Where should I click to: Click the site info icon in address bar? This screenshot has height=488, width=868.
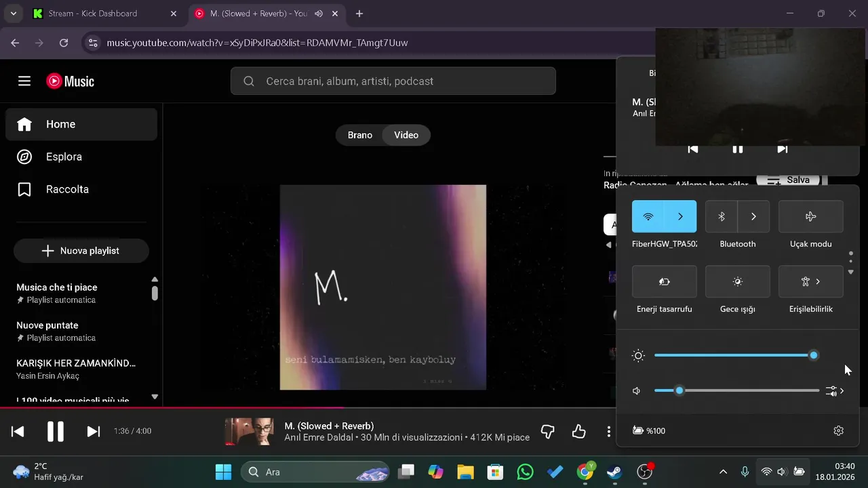coord(93,43)
